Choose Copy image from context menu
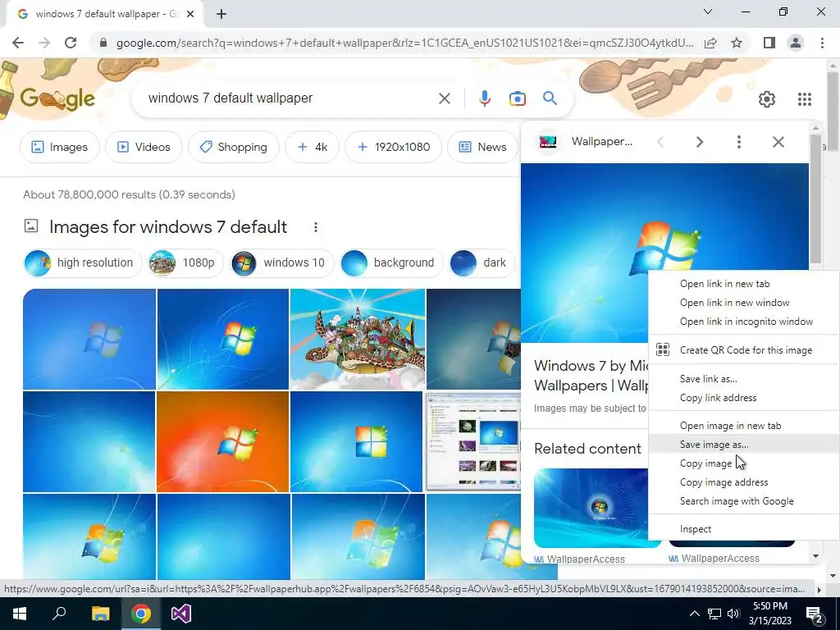Screen dimensions: 840x630 pyautogui.click(x=743, y=463)
